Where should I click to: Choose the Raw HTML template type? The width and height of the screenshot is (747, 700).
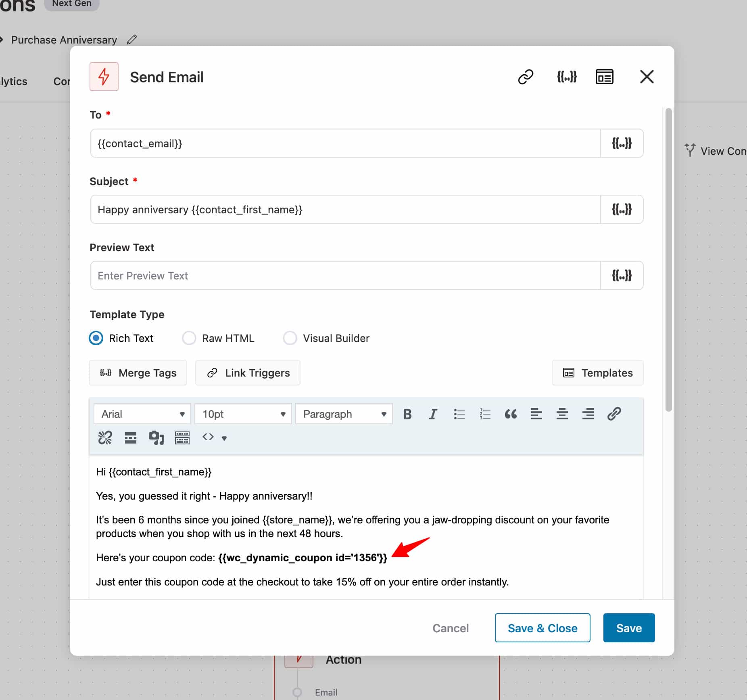pyautogui.click(x=189, y=338)
